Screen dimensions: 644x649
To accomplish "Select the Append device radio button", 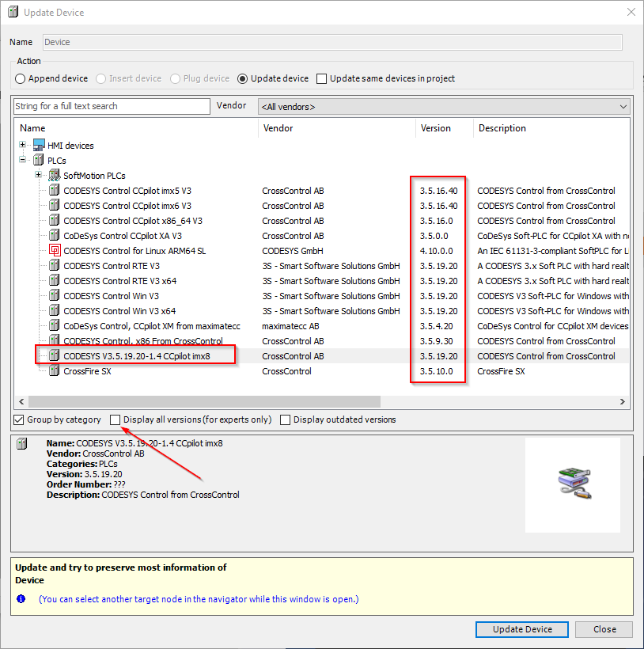I will pyautogui.click(x=19, y=78).
